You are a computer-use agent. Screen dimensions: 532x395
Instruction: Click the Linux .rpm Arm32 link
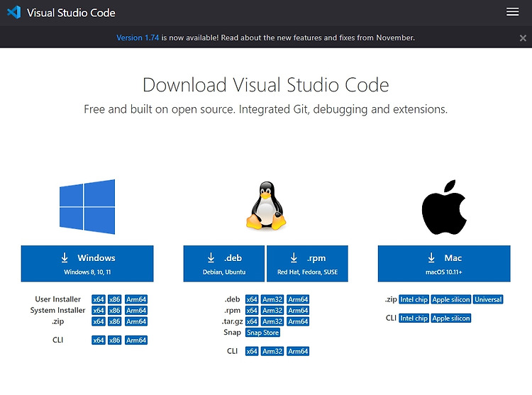[x=272, y=310]
